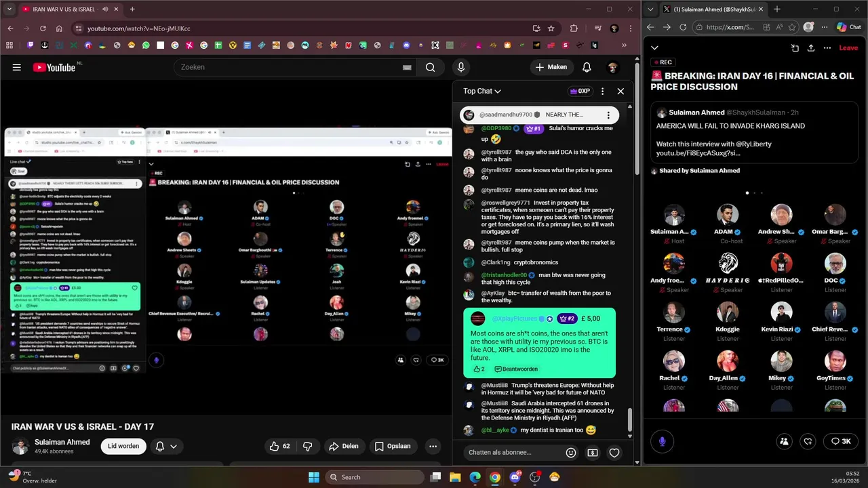Open Edge tab actions dropdown arrow
The image size is (868, 488).
652,9
